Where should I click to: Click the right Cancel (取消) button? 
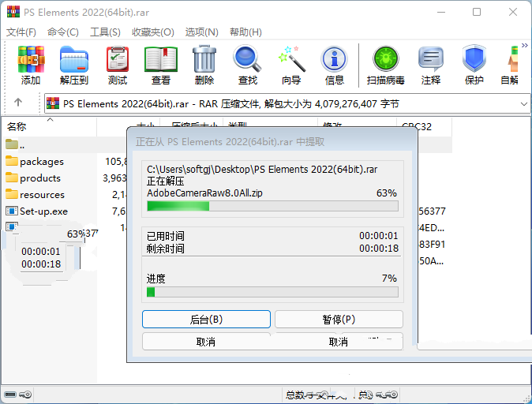coord(339,342)
